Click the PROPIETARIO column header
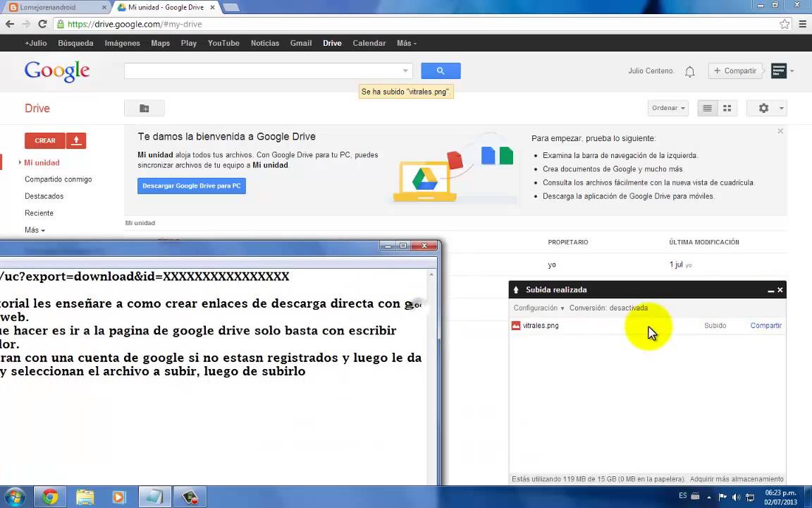This screenshot has height=508, width=812. (568, 242)
